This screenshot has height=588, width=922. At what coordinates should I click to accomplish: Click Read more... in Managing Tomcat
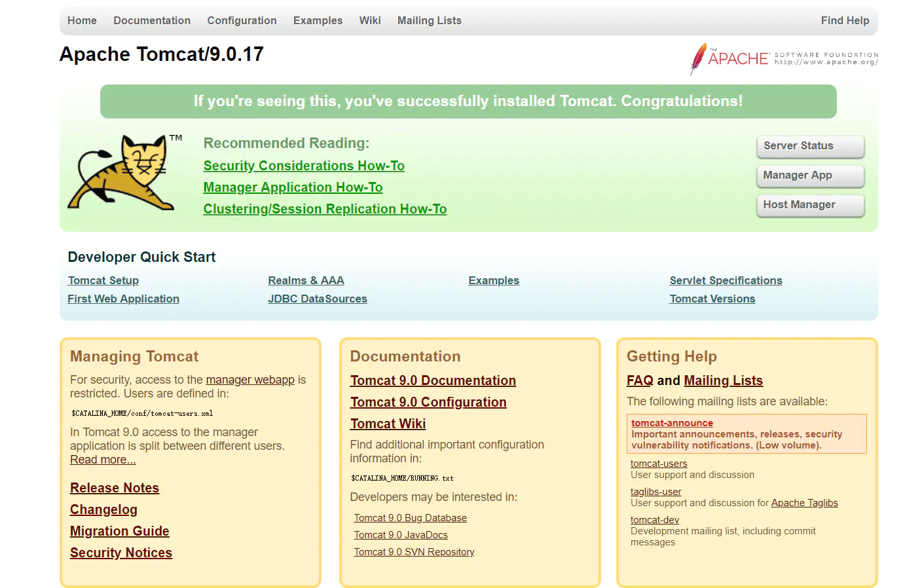tap(103, 460)
